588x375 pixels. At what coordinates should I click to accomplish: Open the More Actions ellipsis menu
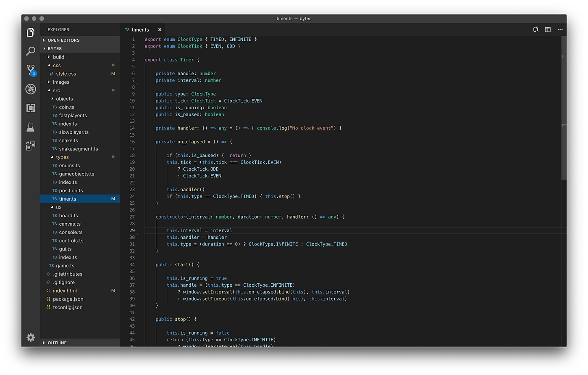pos(560,29)
